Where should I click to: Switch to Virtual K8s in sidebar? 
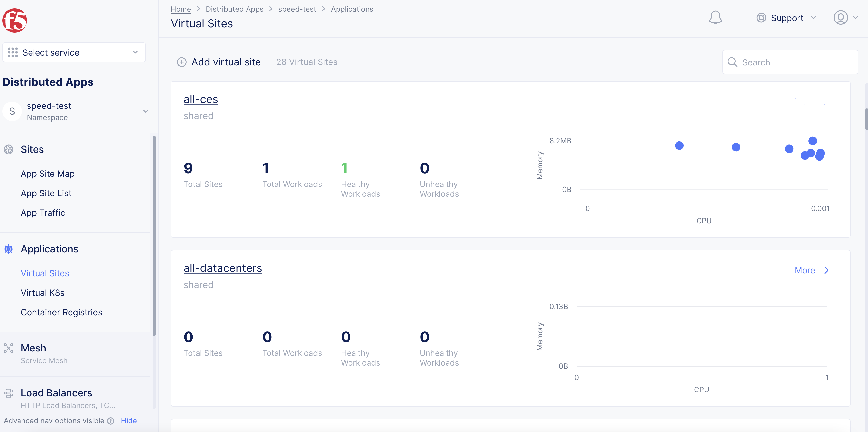[x=42, y=293]
